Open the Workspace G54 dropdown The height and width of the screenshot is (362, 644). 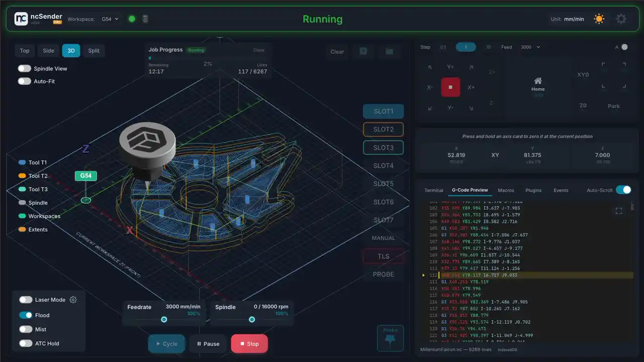point(110,19)
